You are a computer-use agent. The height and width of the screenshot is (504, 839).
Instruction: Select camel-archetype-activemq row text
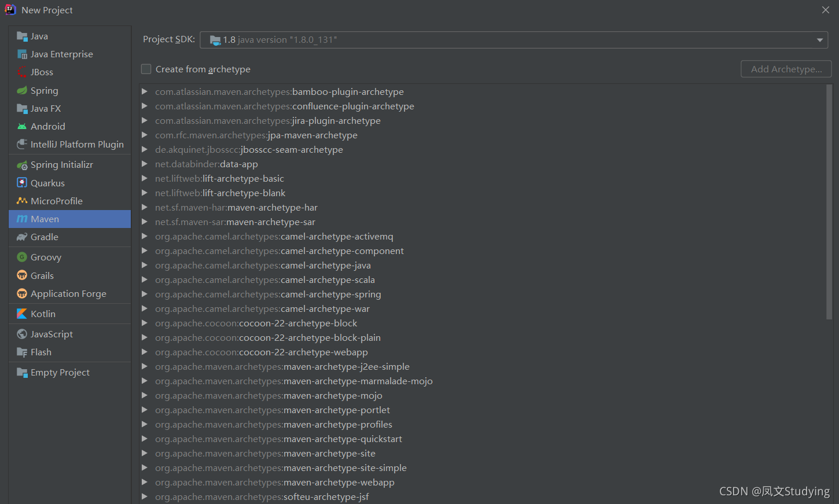[x=274, y=237]
